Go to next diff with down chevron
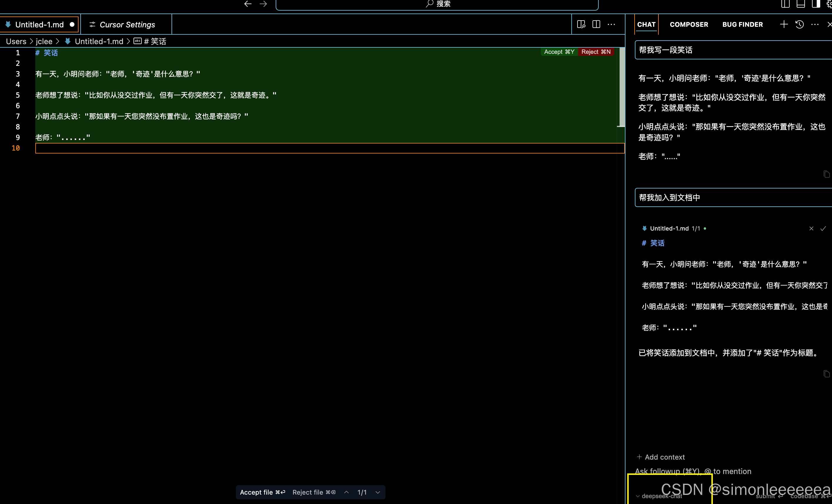 [x=378, y=492]
